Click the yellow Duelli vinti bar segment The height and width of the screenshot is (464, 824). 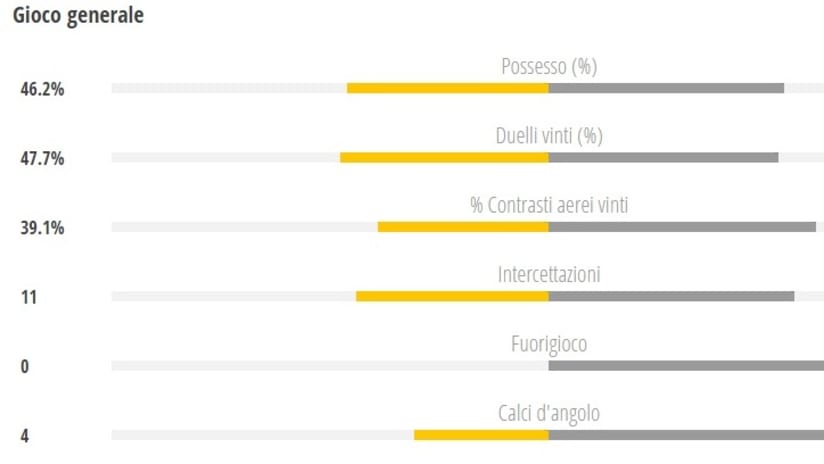444,157
